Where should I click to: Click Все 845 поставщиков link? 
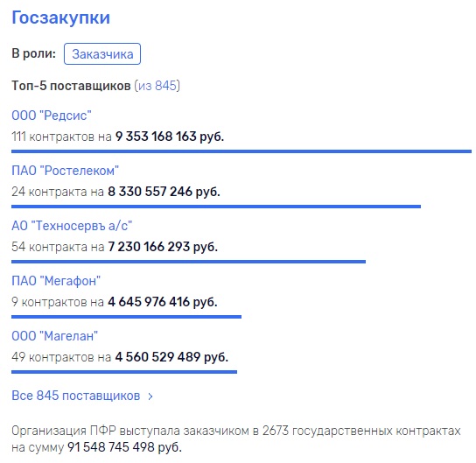pos(76,396)
